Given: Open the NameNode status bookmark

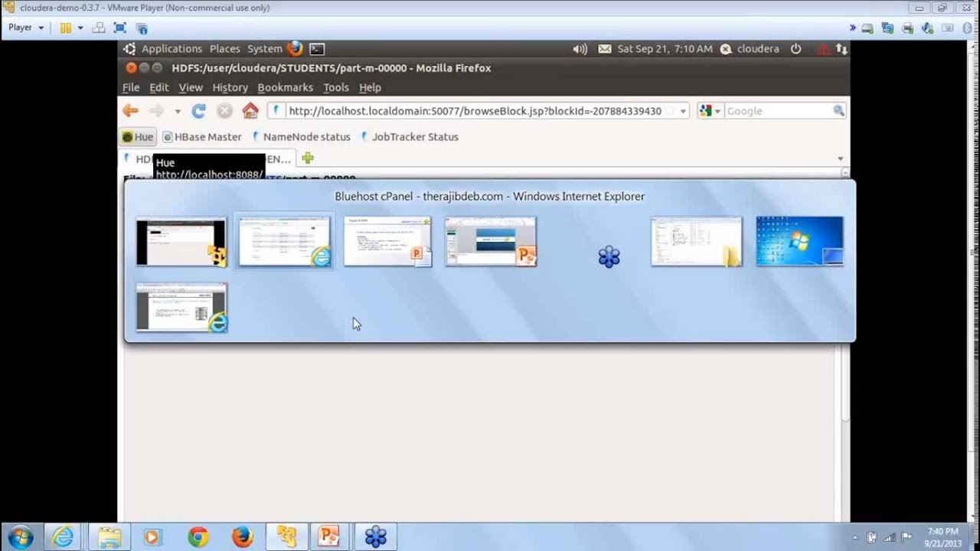Looking at the screenshot, I should 301,137.
